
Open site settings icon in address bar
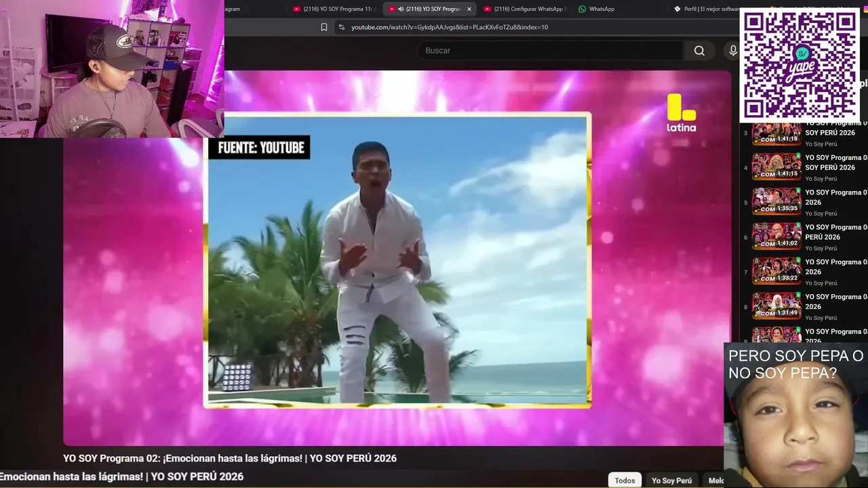341,27
